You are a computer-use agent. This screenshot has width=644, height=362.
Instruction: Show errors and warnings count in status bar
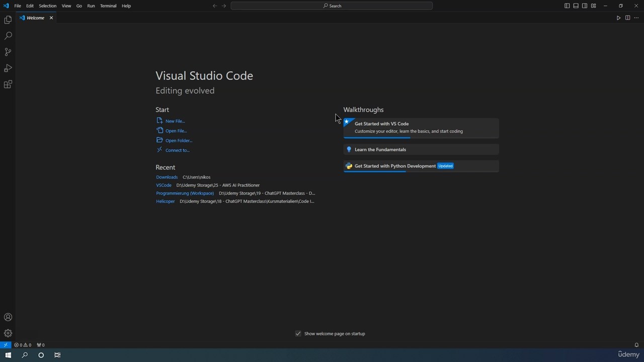pyautogui.click(x=23, y=345)
